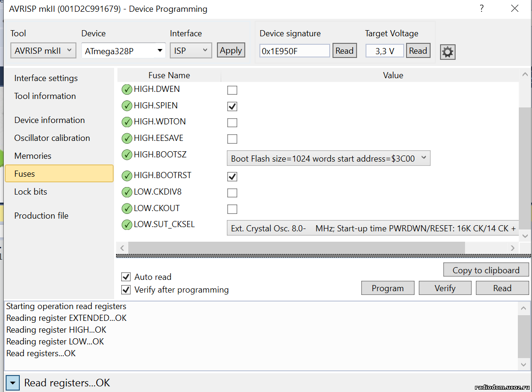Click the fuse list scroll-left arrow
This screenshot has height=392, width=532.
click(122, 248)
